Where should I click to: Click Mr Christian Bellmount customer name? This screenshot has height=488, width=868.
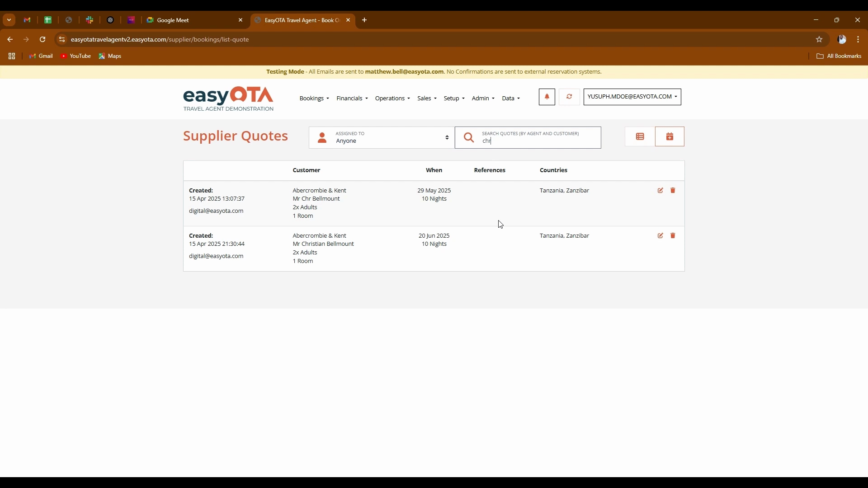coord(323,244)
